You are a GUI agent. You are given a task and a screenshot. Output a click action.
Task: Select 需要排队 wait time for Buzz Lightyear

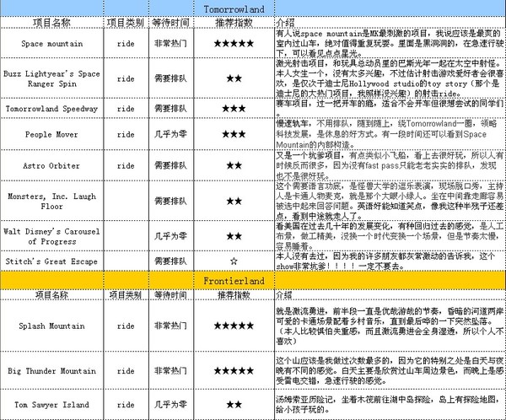170,78
